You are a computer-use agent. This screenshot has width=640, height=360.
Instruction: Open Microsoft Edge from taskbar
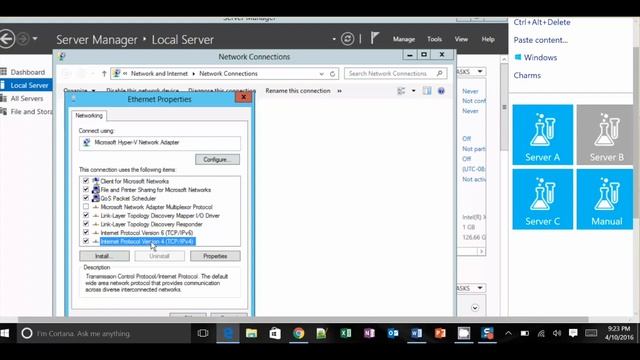[x=228, y=333]
